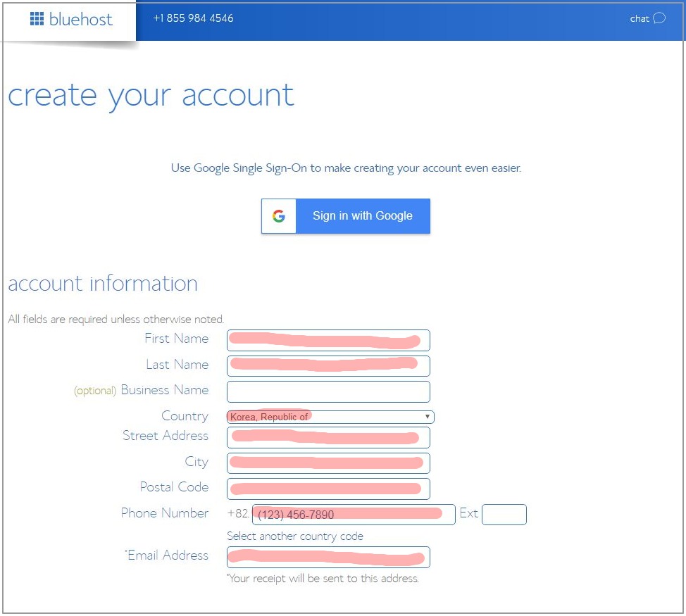
Task: Click the +1 855 984 4546 phone number
Action: pos(193,18)
